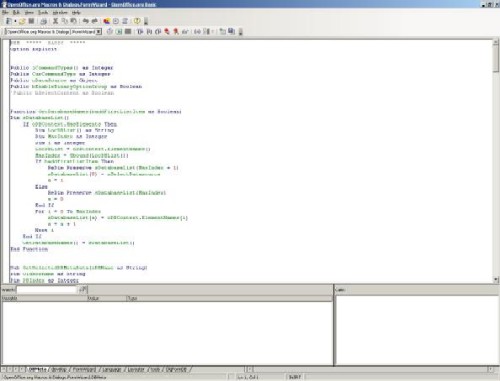This screenshot has width=500, height=381.
Task: Click the 'End Function' code line
Action: point(29,249)
